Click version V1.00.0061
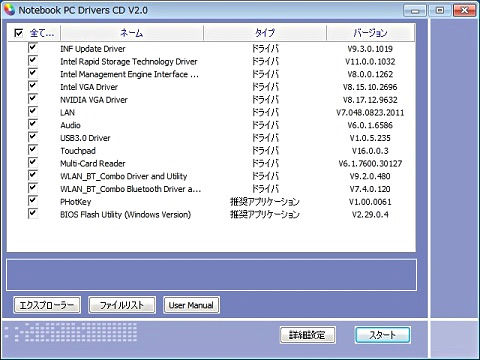This screenshot has height=360, width=480. (370, 202)
